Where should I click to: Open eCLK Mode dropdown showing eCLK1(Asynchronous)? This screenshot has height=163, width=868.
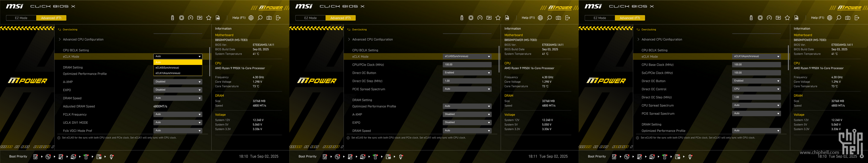[756, 56]
